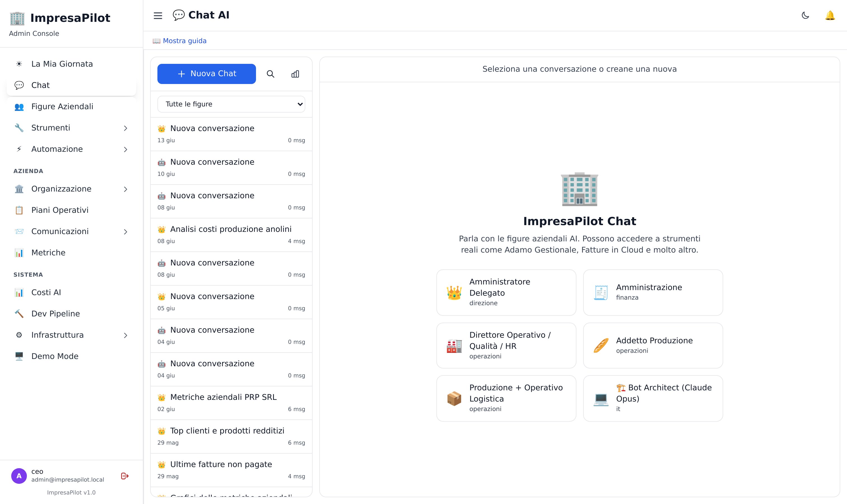Click the sun icon for La Mia Giornata
The image size is (847, 504).
coord(19,64)
